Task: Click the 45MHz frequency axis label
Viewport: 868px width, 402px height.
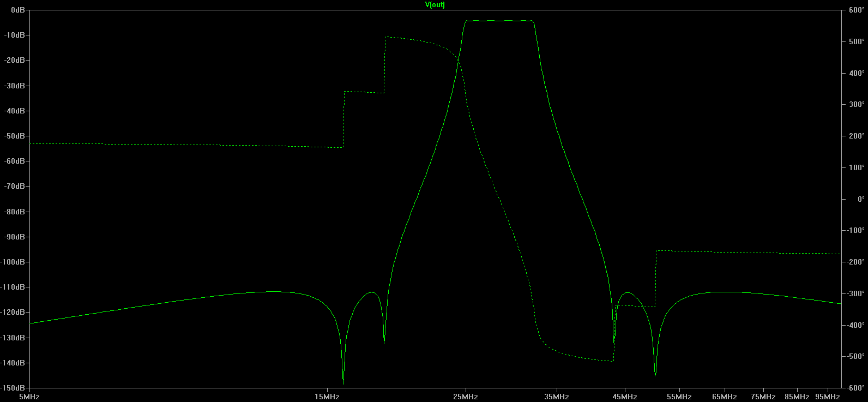Action: coord(624,397)
